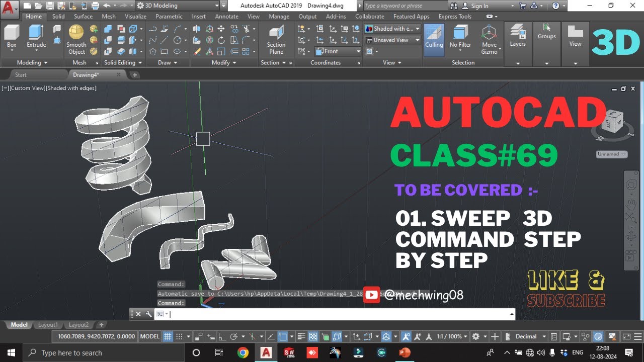Image resolution: width=644 pixels, height=362 pixels.
Task: Click the Smooth Object mesh tool
Action: tap(76, 39)
